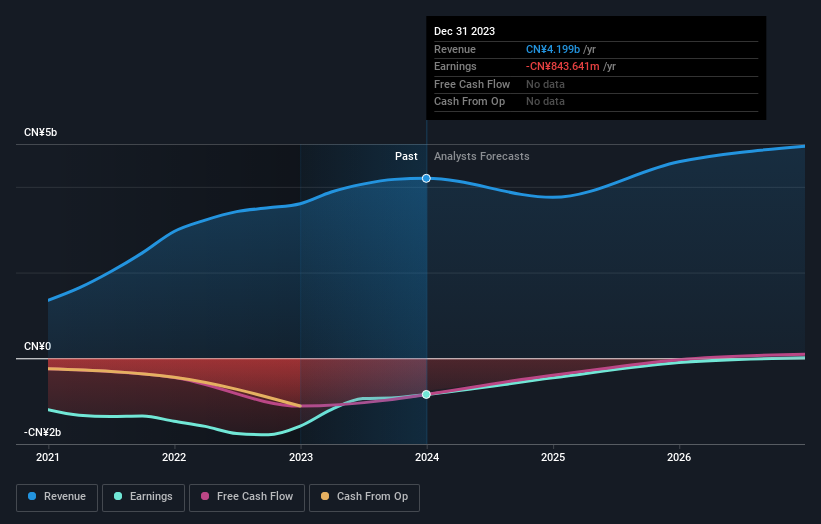Viewport: 821px width, 524px height.
Task: Click No data in the Free Cash Flow row
Action: click(545, 84)
